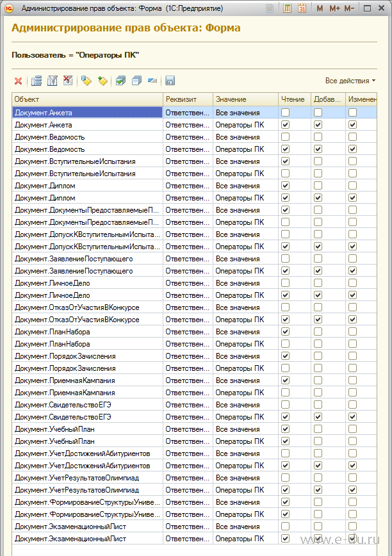Select Документ.ФормированиеСтруктурыУниве... row with Операторы ПК

pyautogui.click(x=194, y=514)
